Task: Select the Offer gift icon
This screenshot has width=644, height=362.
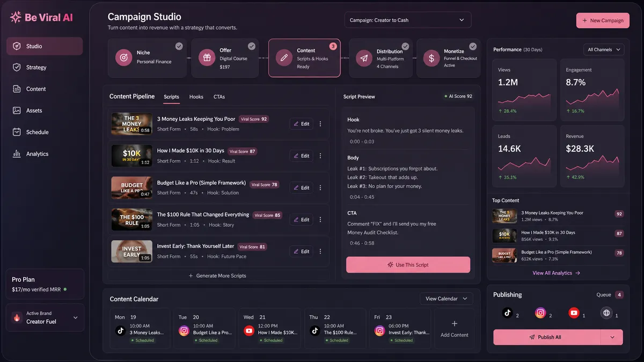Action: [x=207, y=58]
